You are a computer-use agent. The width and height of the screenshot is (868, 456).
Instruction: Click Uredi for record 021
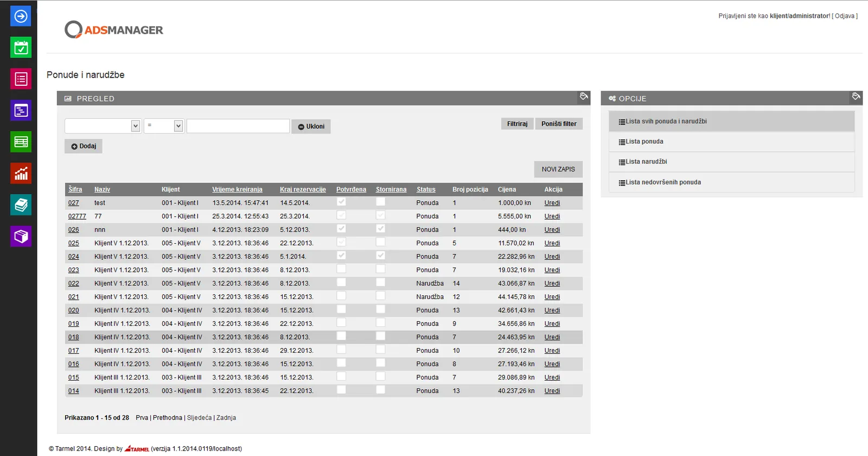click(552, 297)
